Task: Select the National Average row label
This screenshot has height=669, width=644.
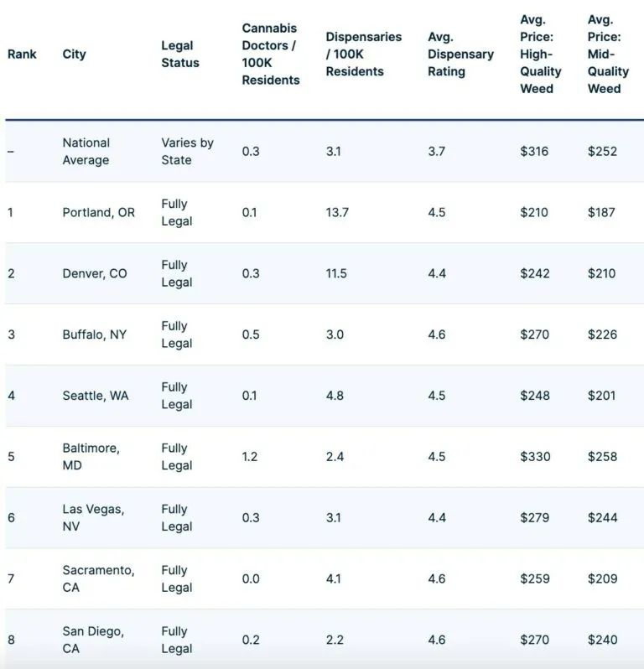Action: (x=86, y=152)
